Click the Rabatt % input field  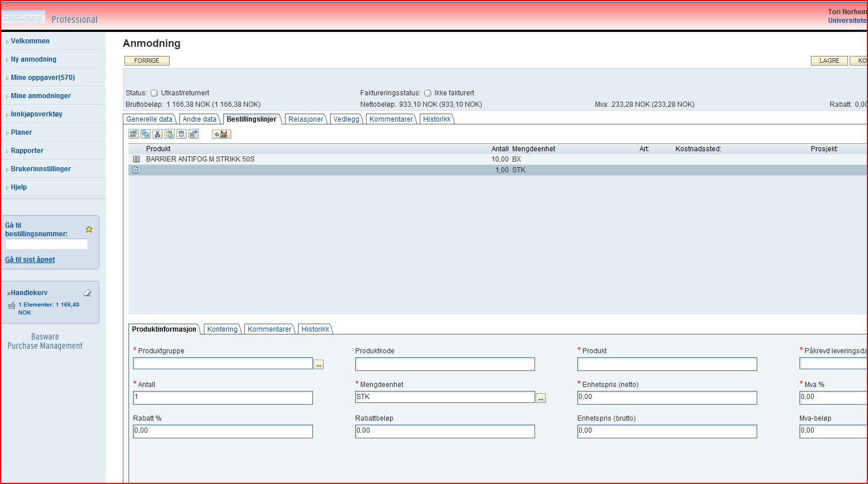[x=223, y=431]
